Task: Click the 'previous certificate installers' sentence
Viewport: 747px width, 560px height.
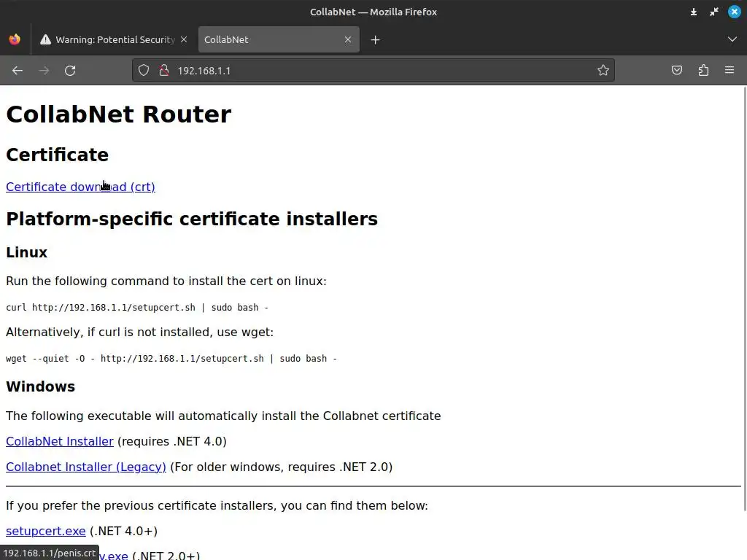Action: tap(217, 506)
